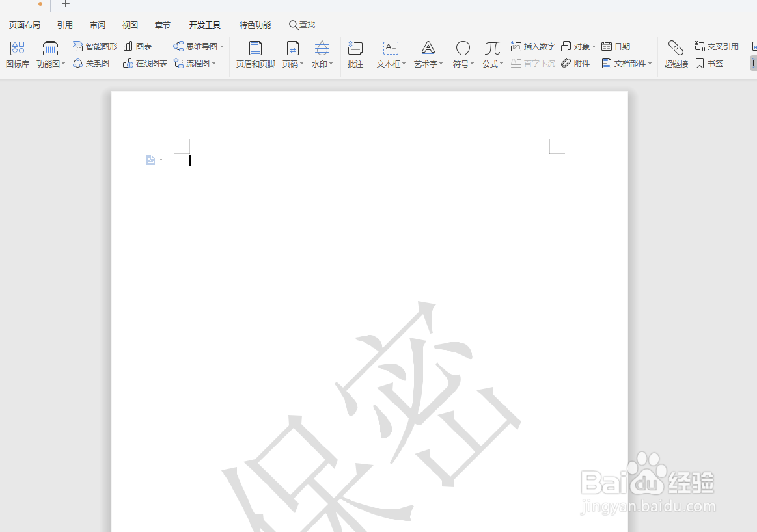The image size is (757, 532).
Task: Switch to the 特色功能 tab
Action: (255, 25)
